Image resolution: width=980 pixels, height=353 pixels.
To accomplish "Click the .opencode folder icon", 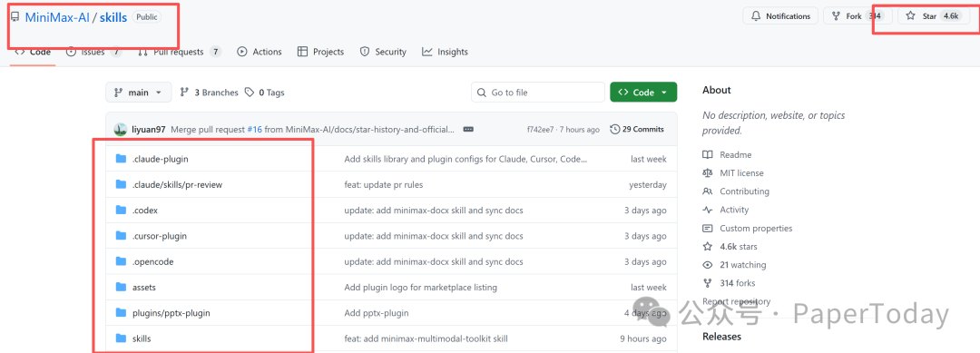I will [x=122, y=261].
